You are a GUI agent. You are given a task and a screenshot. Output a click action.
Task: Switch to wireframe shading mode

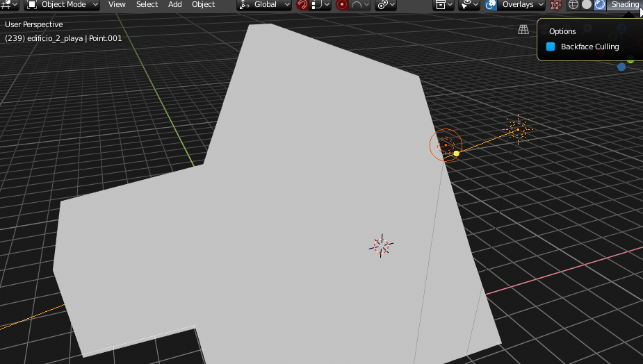(573, 4)
